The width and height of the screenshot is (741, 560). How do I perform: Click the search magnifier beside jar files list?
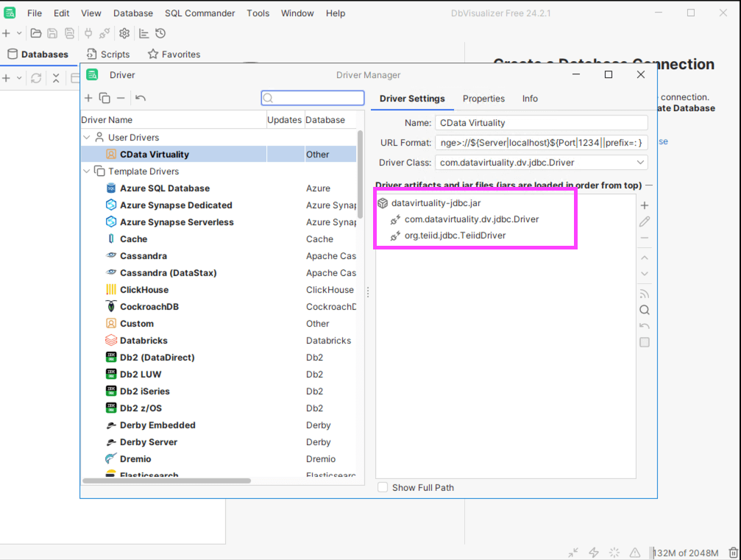[645, 310]
